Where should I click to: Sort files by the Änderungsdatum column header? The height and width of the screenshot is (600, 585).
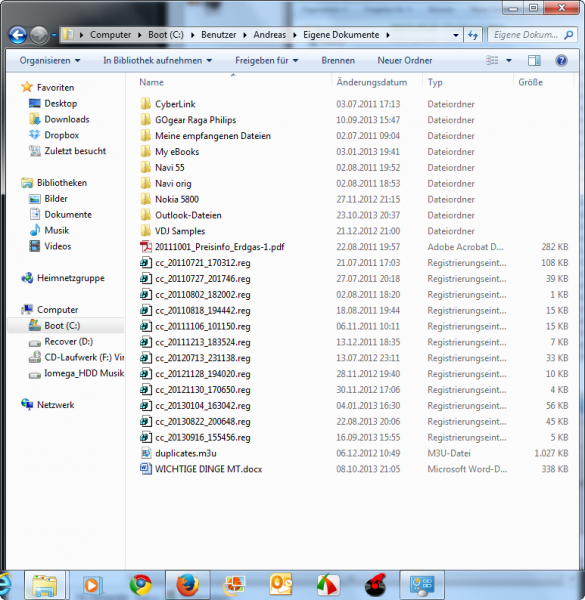(372, 82)
